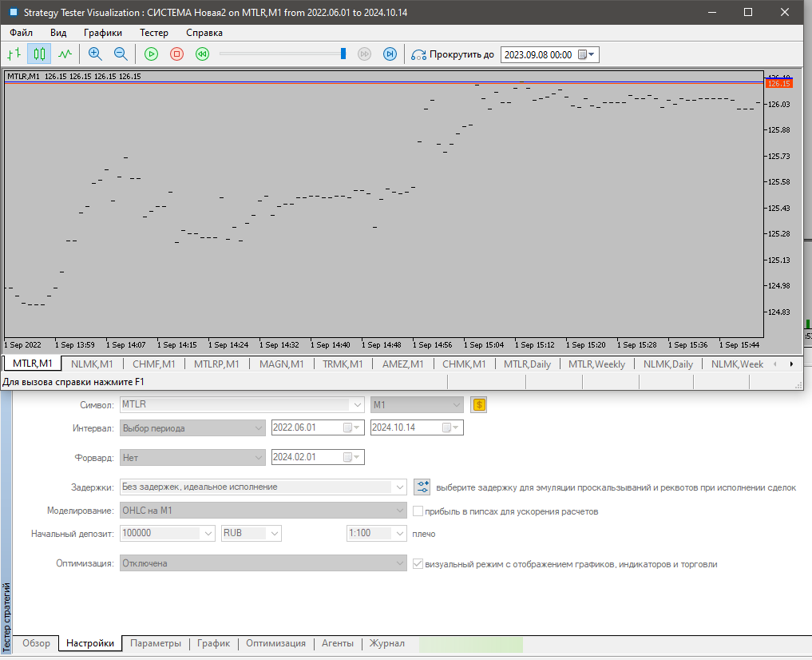812x660 pixels.
Task: Select the bar chart icon
Action: [14, 54]
